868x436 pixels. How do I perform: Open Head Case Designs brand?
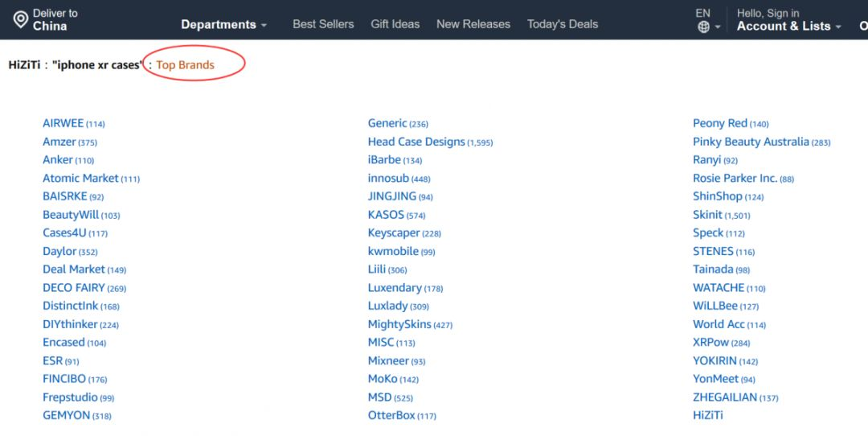coord(416,142)
